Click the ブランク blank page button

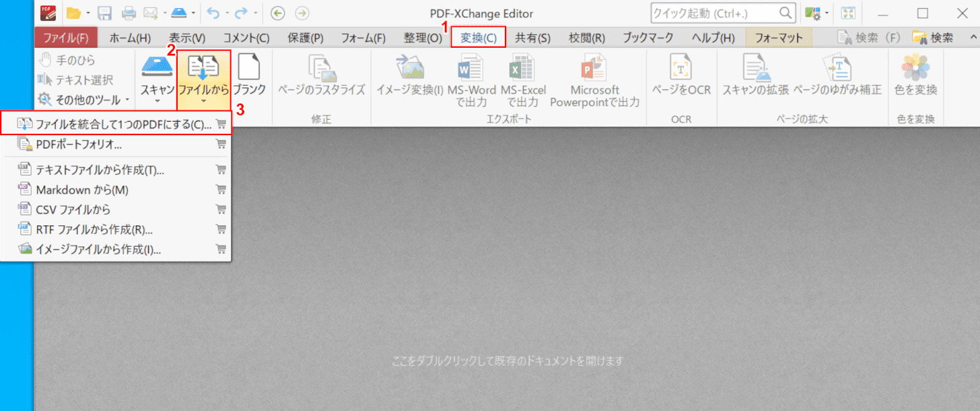(x=249, y=75)
